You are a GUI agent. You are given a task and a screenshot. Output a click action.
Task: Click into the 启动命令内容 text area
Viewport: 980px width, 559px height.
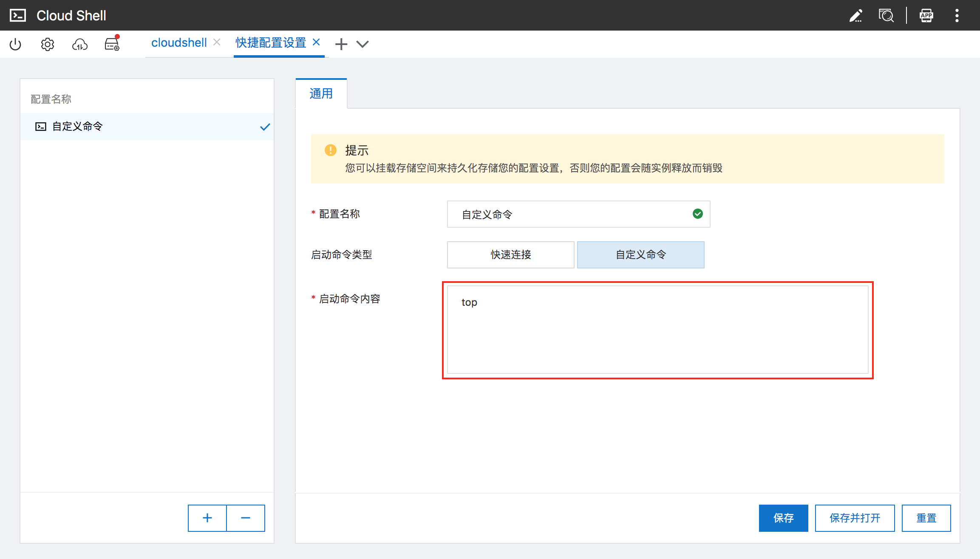coord(658,330)
